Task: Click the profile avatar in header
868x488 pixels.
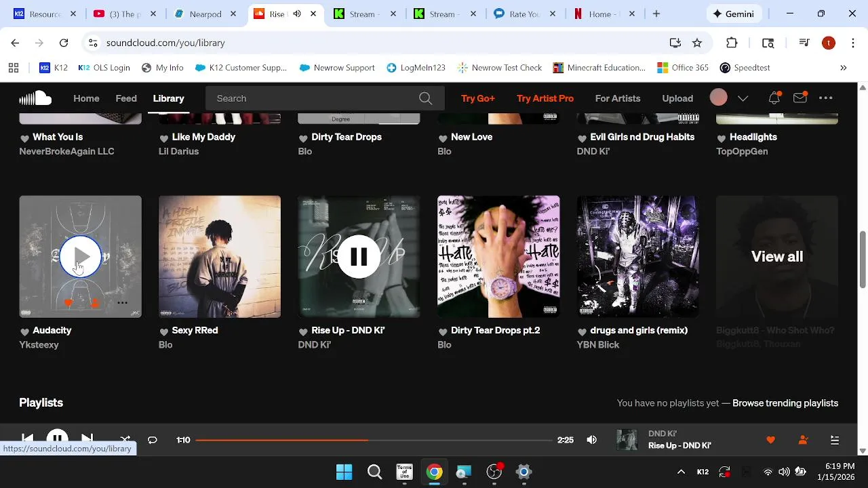Action: tap(718, 98)
